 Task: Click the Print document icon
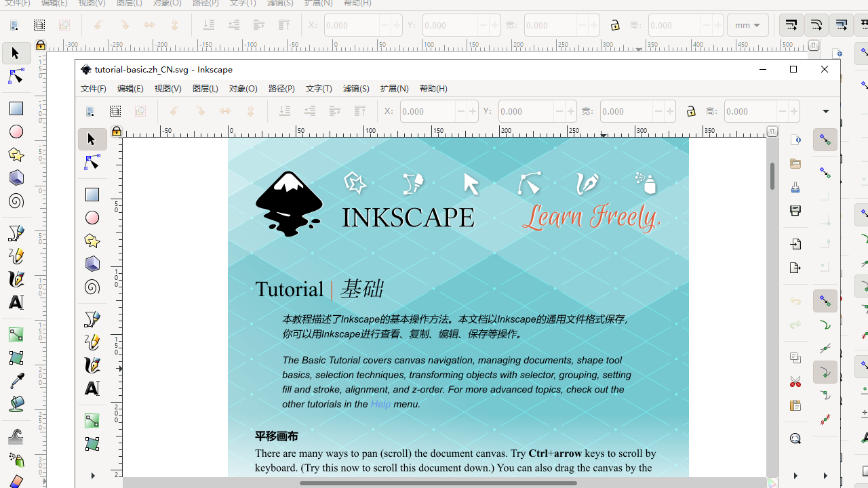[x=795, y=211]
